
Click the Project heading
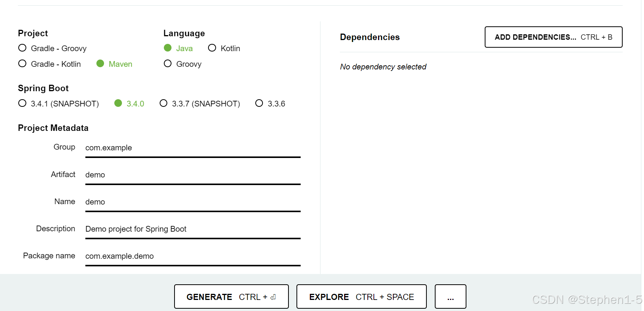pos(33,33)
